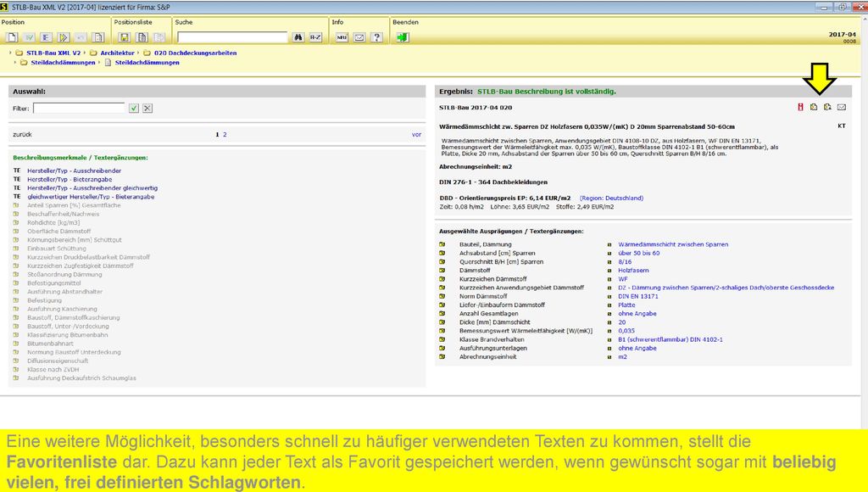The image size is (868, 492).
Task: Click 'B1 (schwerentflammbar) DIN 4102-1' value
Action: coord(670,339)
